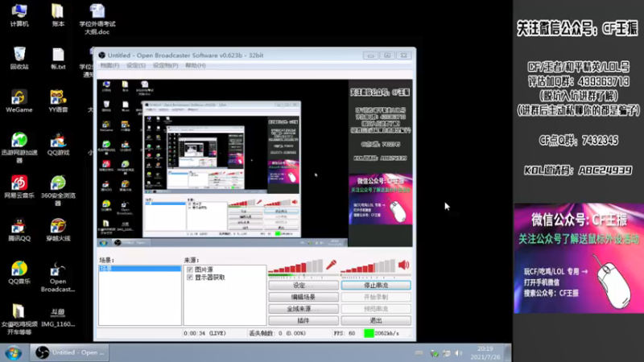Viewport: 644px width, 362px height.
Task: Click the keyboard tray icon
Action: tap(419, 353)
